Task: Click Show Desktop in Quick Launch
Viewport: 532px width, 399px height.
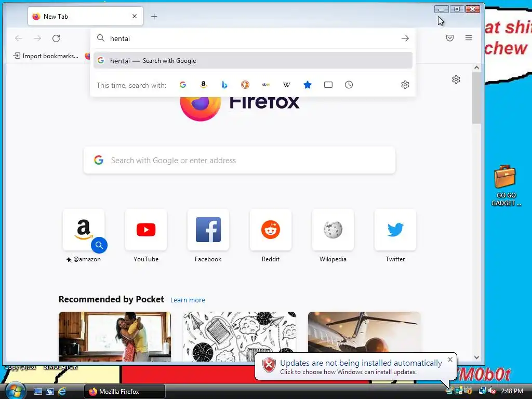Action: pyautogui.click(x=37, y=392)
